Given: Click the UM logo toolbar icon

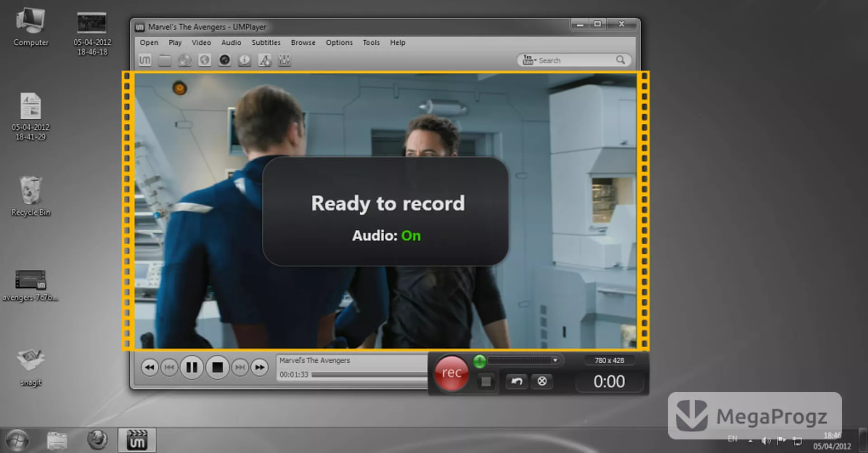Looking at the screenshot, I should [145, 60].
